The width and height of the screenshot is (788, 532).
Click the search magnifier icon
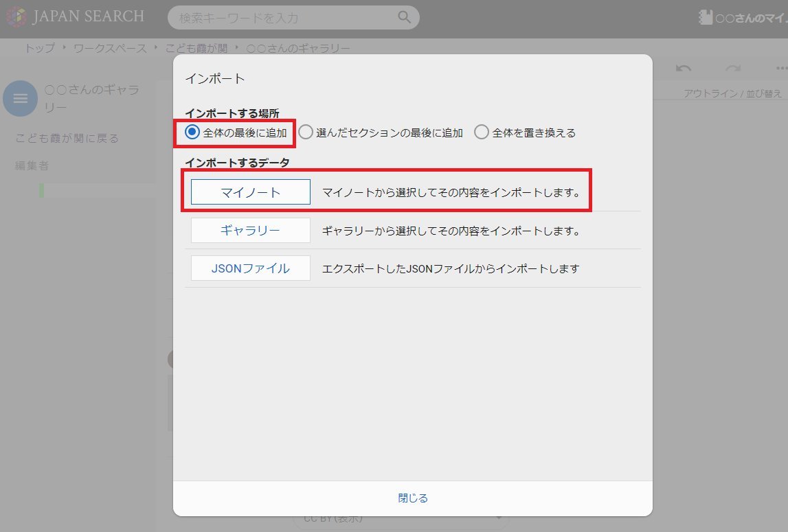coord(404,18)
